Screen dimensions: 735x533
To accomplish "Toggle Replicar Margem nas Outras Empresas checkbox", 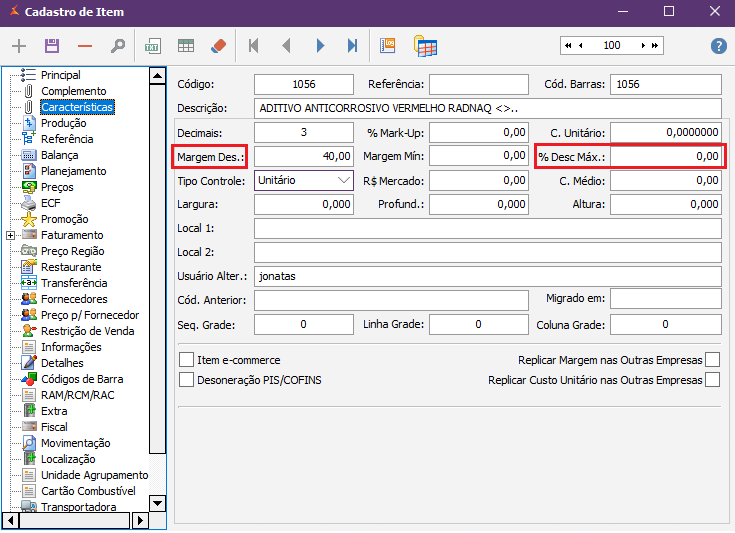I will 712,360.
